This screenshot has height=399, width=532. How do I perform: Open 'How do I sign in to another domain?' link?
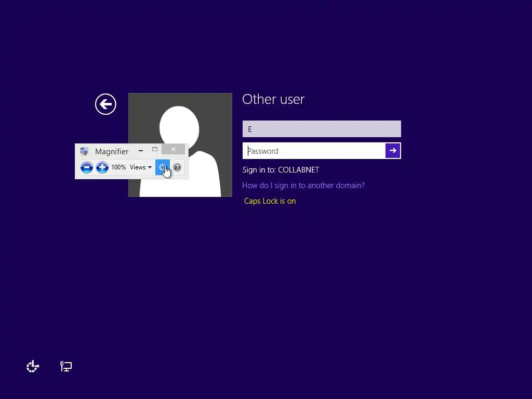coord(303,185)
